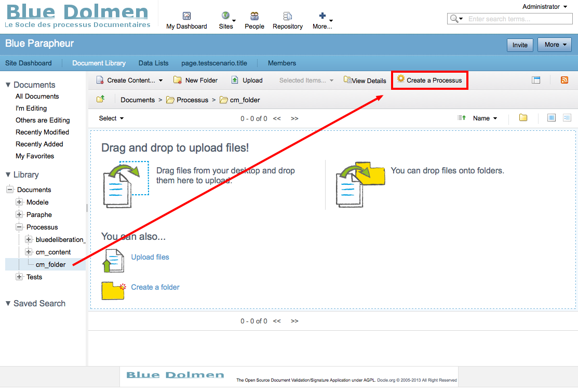Show My Favorites documents

point(35,156)
